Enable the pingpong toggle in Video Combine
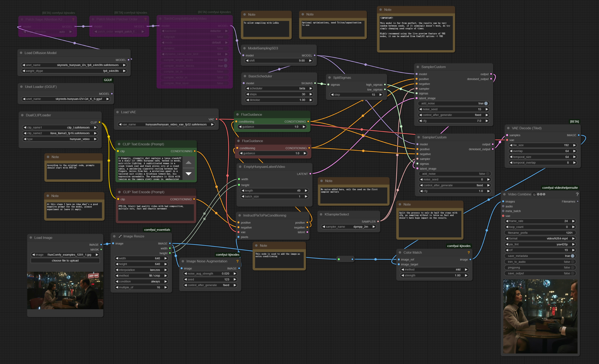The height and width of the screenshot is (364, 599). 572,268
